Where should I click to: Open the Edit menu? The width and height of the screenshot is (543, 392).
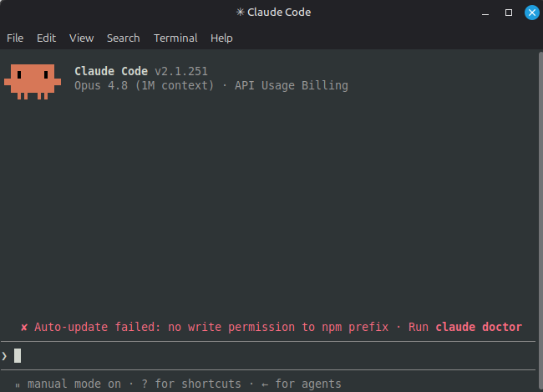pos(47,38)
